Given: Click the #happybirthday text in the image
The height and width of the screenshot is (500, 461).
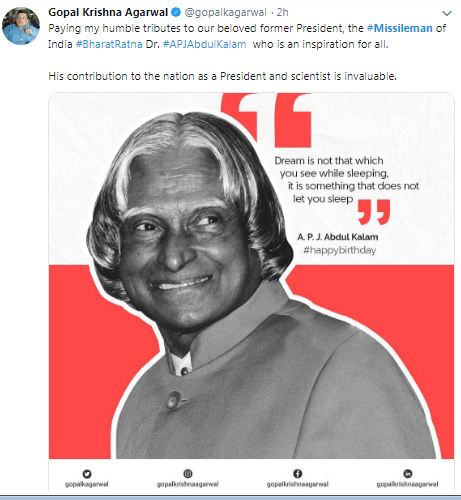Looking at the screenshot, I should pyautogui.click(x=340, y=250).
